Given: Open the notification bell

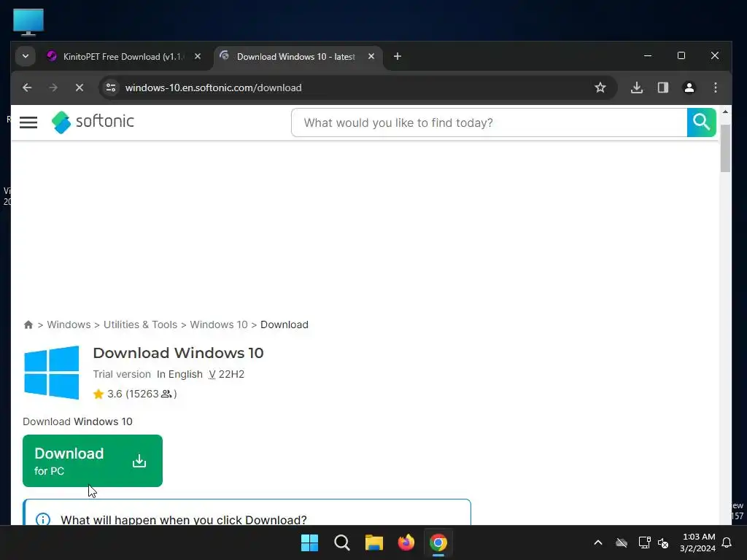Looking at the screenshot, I should [x=727, y=542].
